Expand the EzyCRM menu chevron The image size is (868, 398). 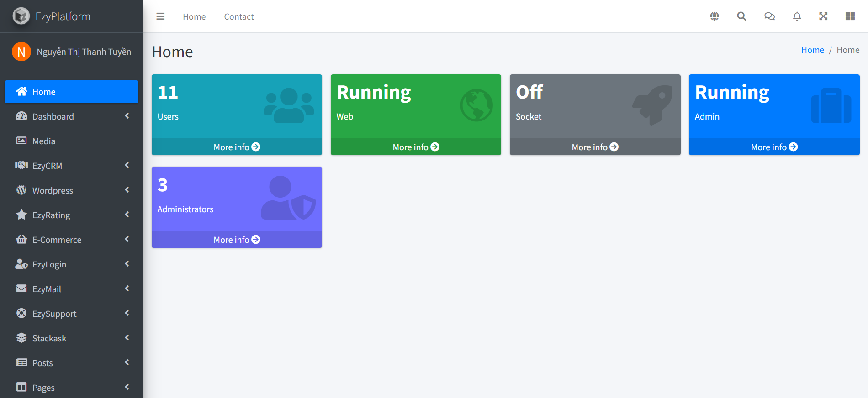pyautogui.click(x=127, y=165)
